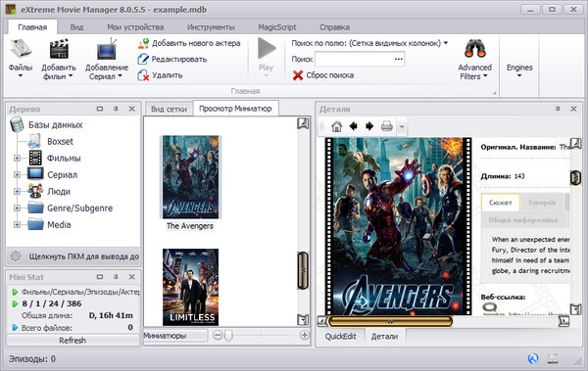Open the Общая информация tab

(523, 220)
